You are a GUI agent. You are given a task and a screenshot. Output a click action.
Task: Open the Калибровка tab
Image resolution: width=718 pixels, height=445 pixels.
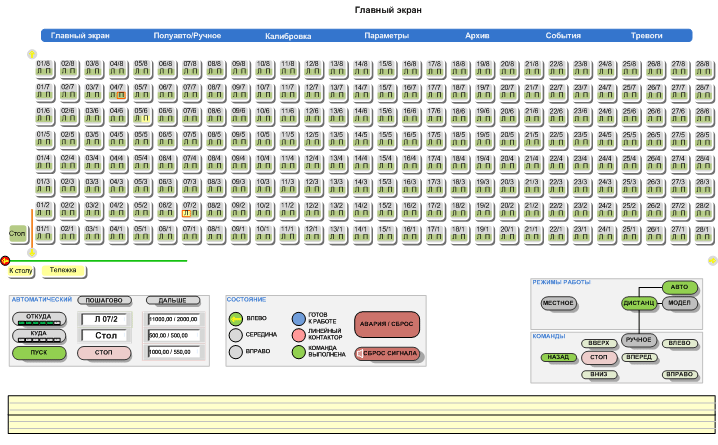tap(287, 36)
